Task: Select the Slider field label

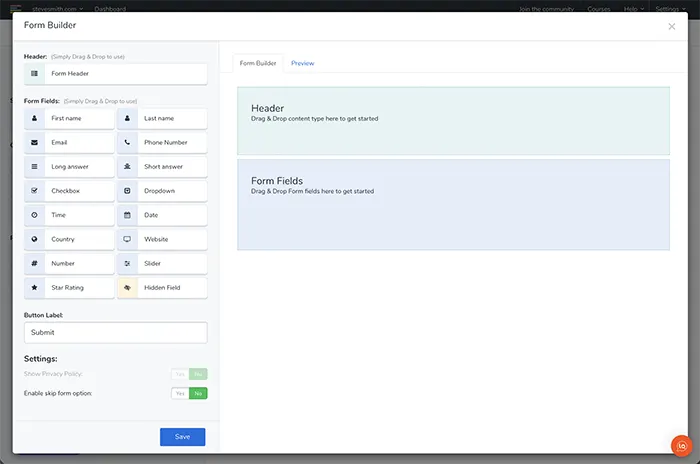Action: pos(152,263)
